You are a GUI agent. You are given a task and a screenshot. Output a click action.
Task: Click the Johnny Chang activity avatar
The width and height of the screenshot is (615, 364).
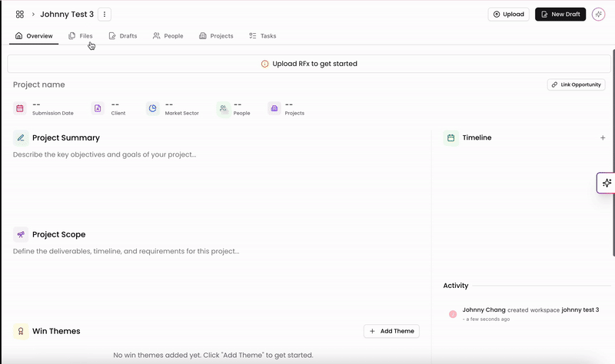point(453,314)
